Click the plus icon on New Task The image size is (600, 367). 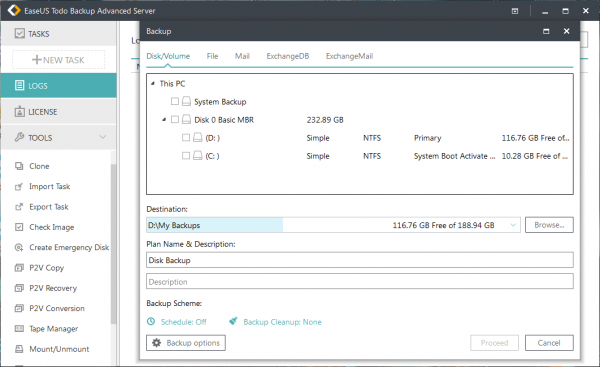[37, 60]
